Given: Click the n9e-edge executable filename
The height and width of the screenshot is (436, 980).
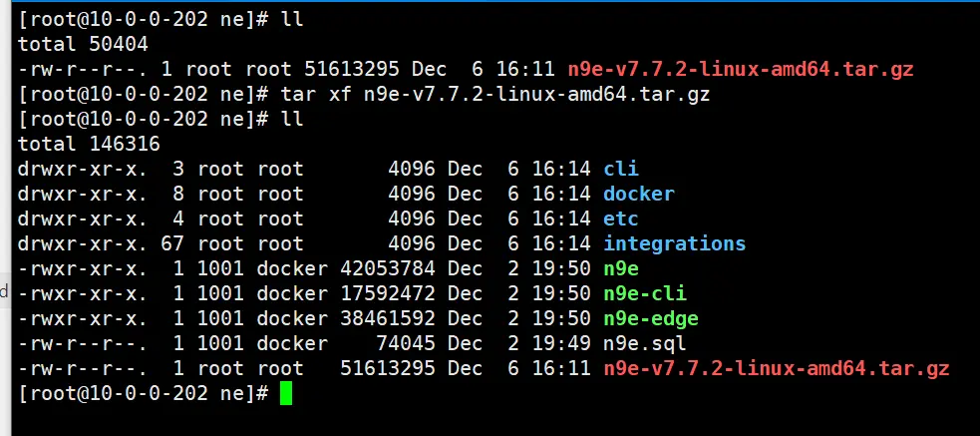Looking at the screenshot, I should (x=650, y=318).
